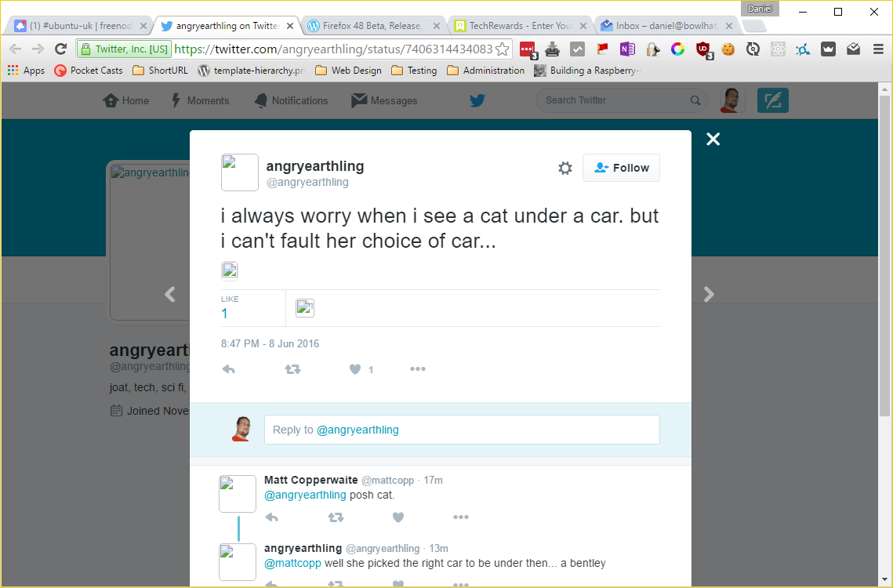Click the Reply to @angryearthling text field
Screen dimensions: 893x588
461,430
